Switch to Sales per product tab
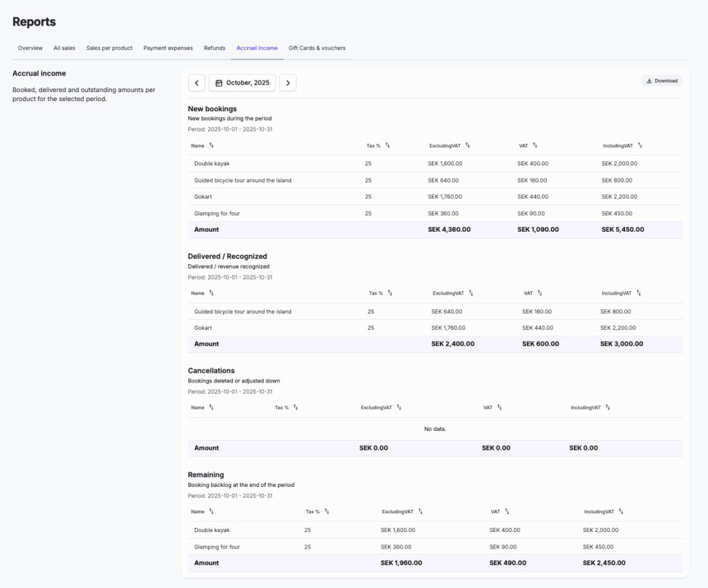The image size is (708, 588). pyautogui.click(x=109, y=48)
